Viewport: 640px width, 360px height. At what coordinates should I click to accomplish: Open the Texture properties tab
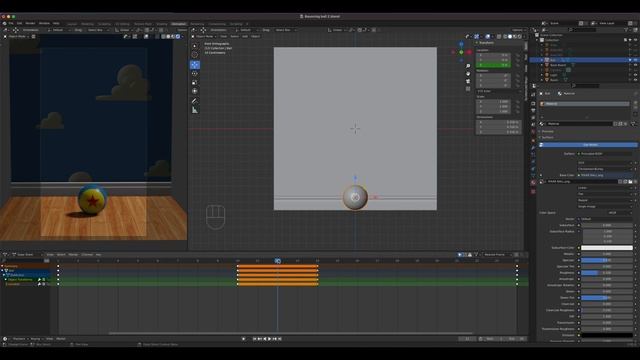pyautogui.click(x=533, y=191)
